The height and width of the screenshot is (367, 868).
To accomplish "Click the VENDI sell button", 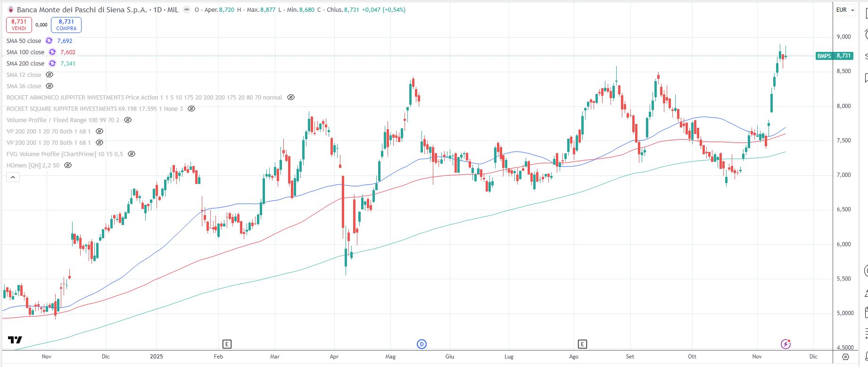I will click(19, 25).
